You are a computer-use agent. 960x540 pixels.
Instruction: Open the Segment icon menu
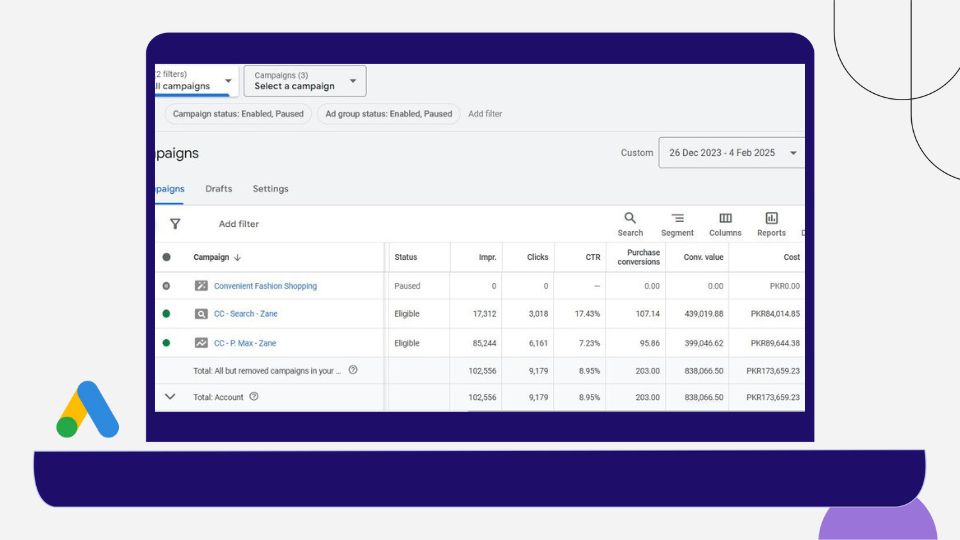tap(677, 218)
